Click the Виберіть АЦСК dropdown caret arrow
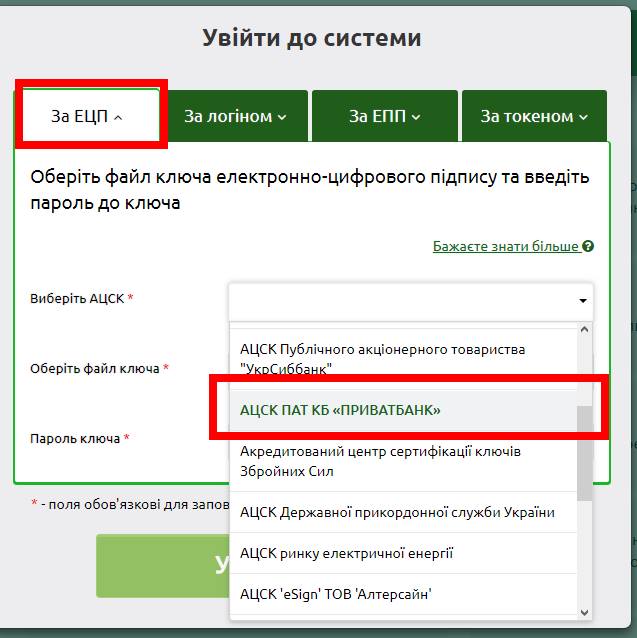 click(x=583, y=300)
